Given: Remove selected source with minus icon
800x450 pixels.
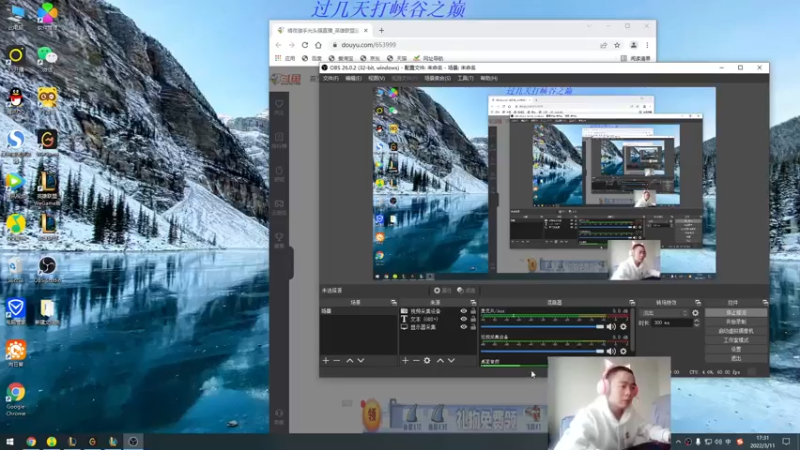Looking at the screenshot, I should tap(416, 361).
